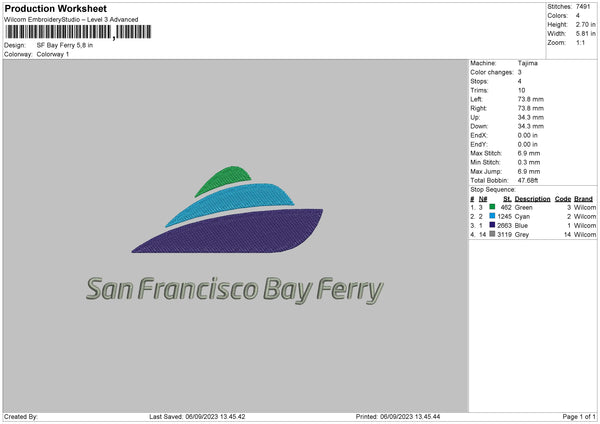Click the 'Right:' label
The height and width of the screenshot is (424, 600).
(478, 108)
